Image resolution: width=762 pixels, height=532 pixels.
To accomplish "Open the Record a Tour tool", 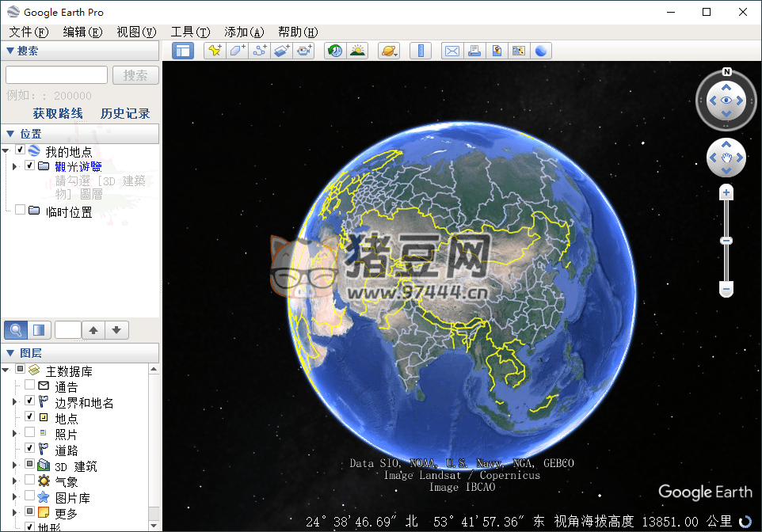I will tap(303, 50).
